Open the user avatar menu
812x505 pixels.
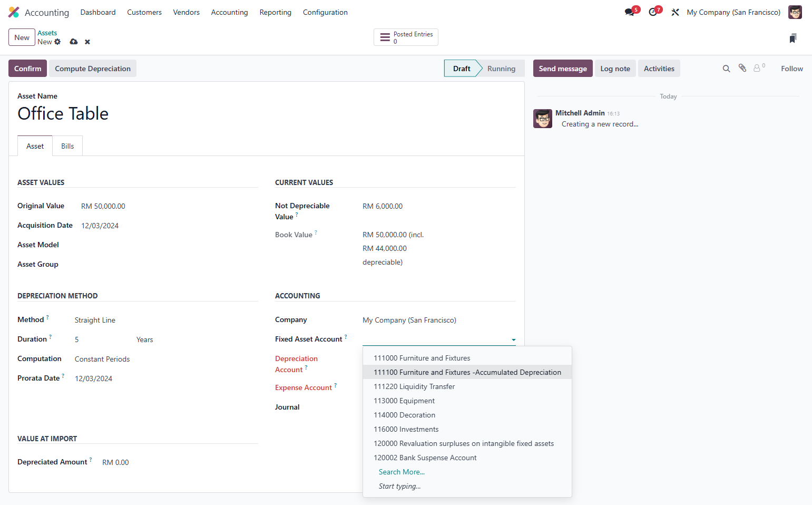(x=795, y=12)
